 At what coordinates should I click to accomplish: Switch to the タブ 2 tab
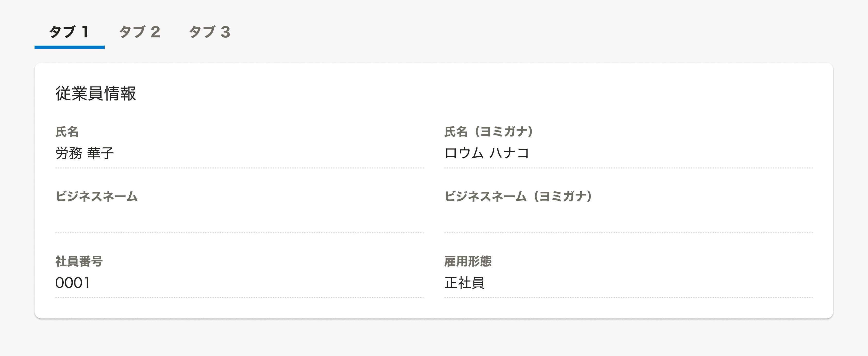pos(140,33)
